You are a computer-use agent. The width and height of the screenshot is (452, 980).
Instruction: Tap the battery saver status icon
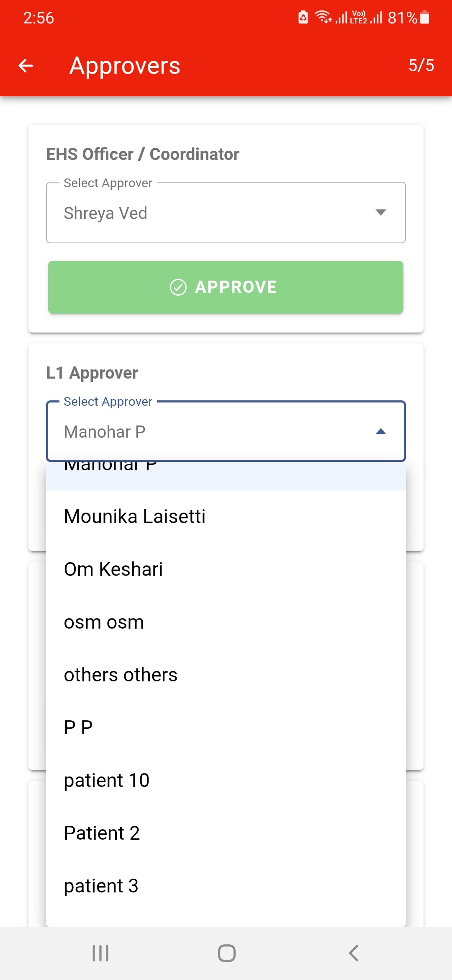pos(303,18)
